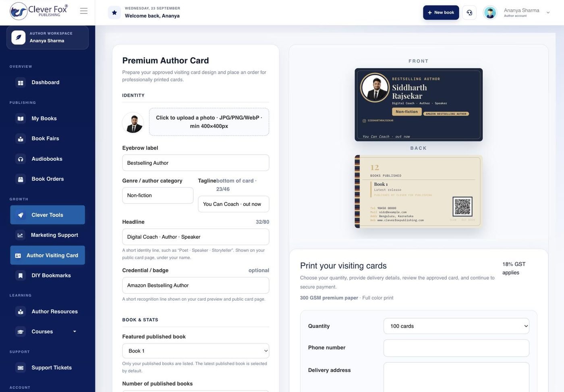
Task: Open Marketing Support section
Action: click(x=48, y=235)
